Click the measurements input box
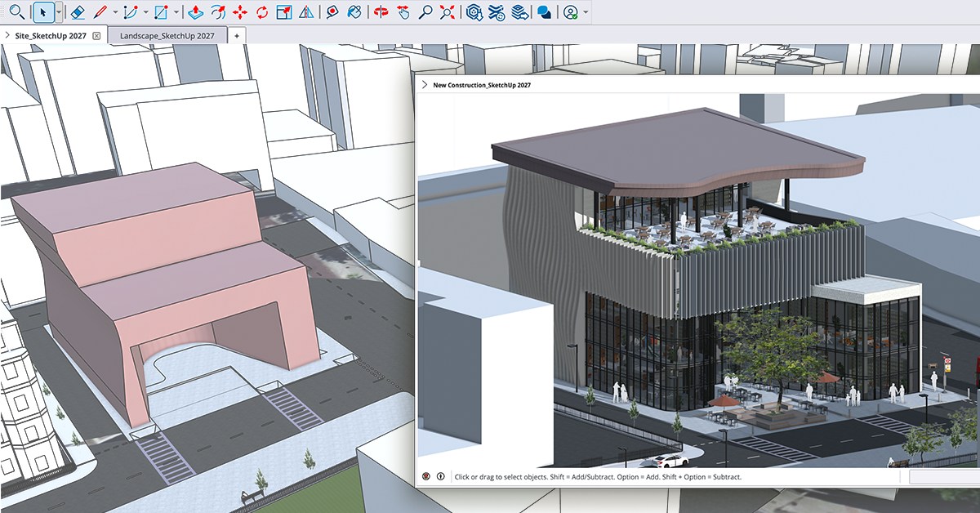The width and height of the screenshot is (980, 513). (x=944, y=476)
